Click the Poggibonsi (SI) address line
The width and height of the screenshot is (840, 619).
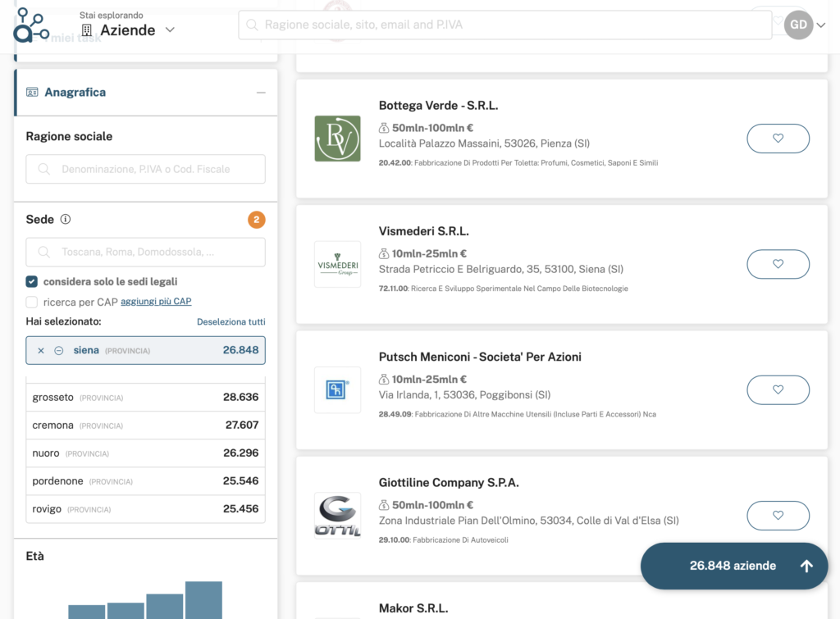pos(464,395)
